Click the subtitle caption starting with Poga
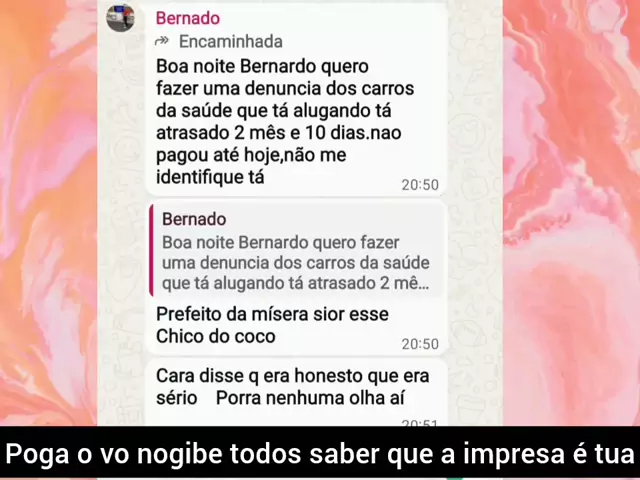640x480 pixels. [320, 453]
